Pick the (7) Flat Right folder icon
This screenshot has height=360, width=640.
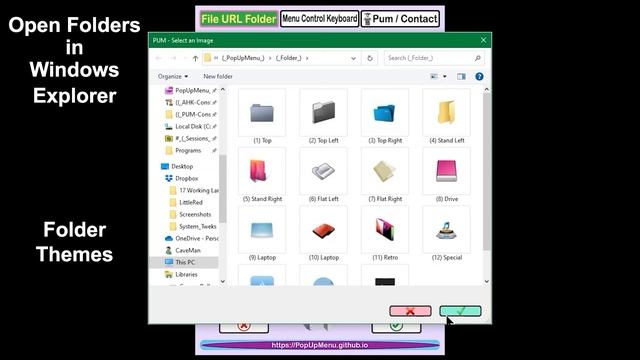click(x=385, y=171)
